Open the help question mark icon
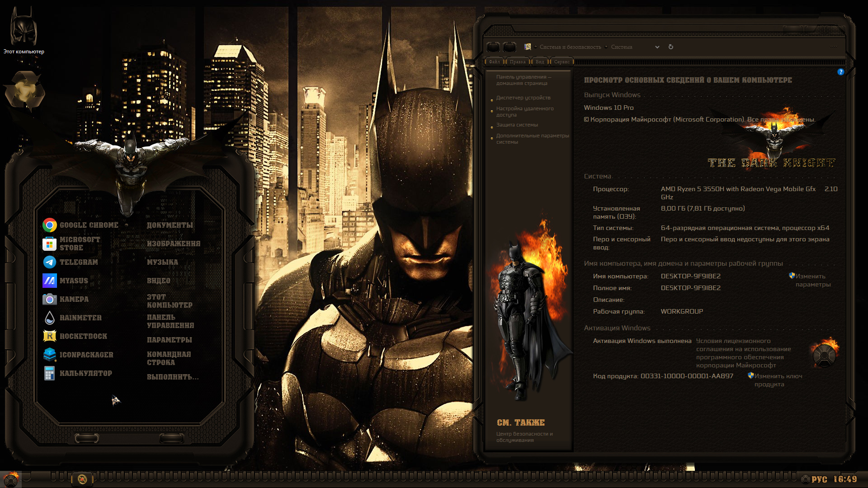Viewport: 868px width, 488px height. tap(841, 72)
